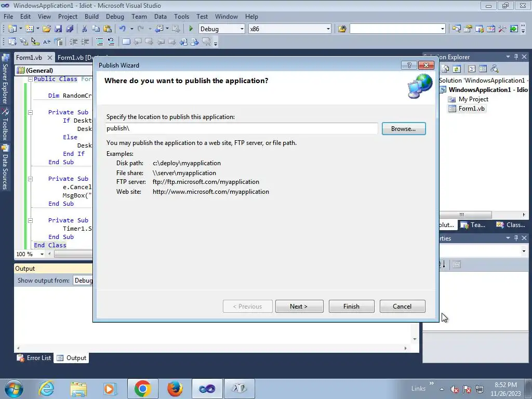Open the Undo history dropdown arrow
This screenshot has height=399, width=532.
click(x=131, y=29)
